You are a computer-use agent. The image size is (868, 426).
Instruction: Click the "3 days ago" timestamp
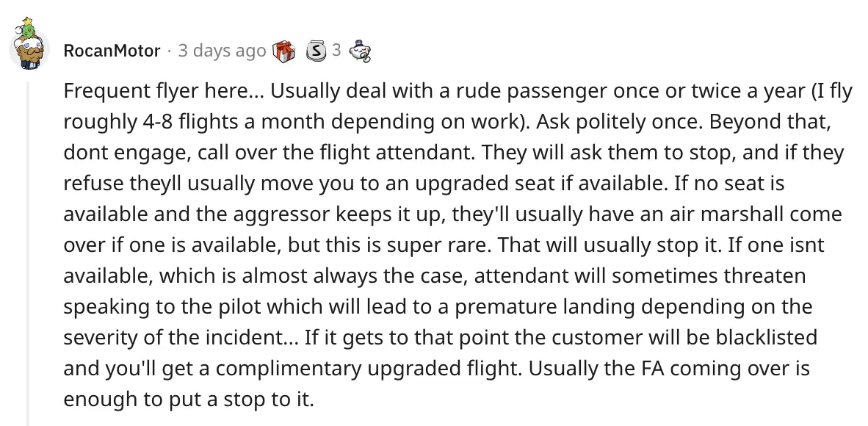pyautogui.click(x=222, y=51)
